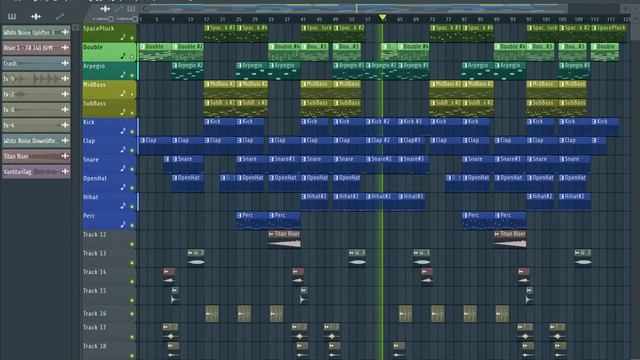Screen dimensions: 640x360
Task: Click waveform icon on the fx-4 item
Action: click(x=65, y=125)
